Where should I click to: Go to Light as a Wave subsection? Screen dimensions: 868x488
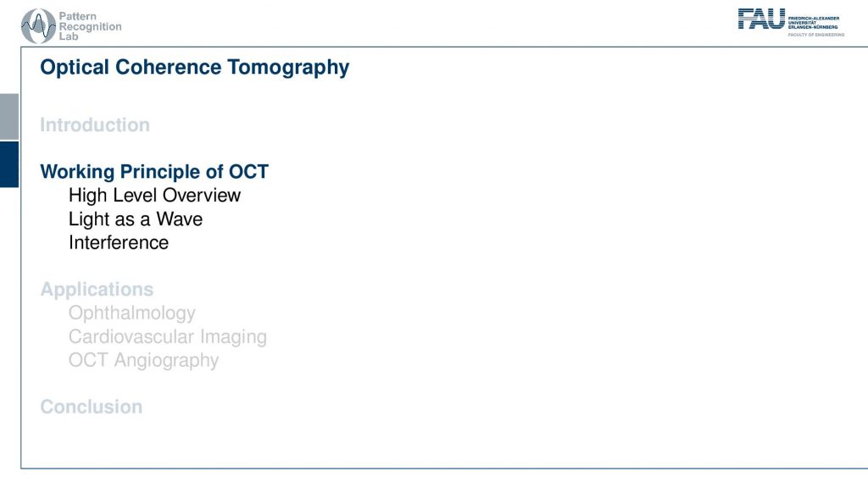point(136,219)
